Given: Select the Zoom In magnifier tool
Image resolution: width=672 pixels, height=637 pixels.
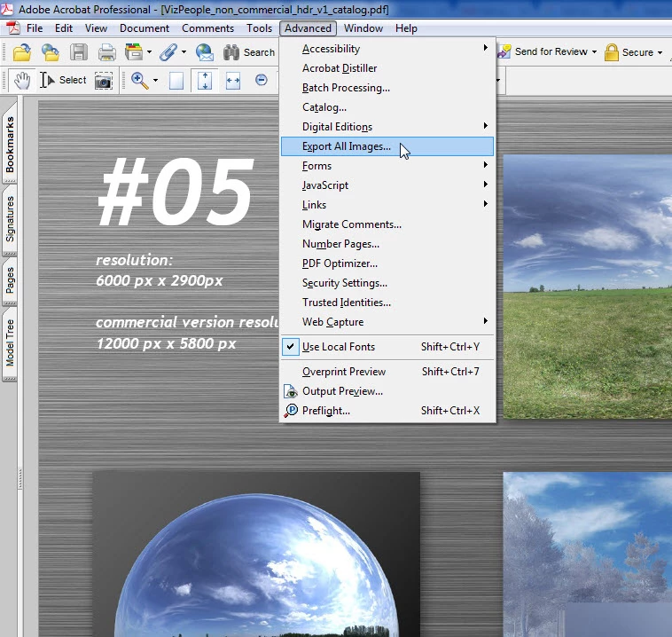Looking at the screenshot, I should point(140,80).
